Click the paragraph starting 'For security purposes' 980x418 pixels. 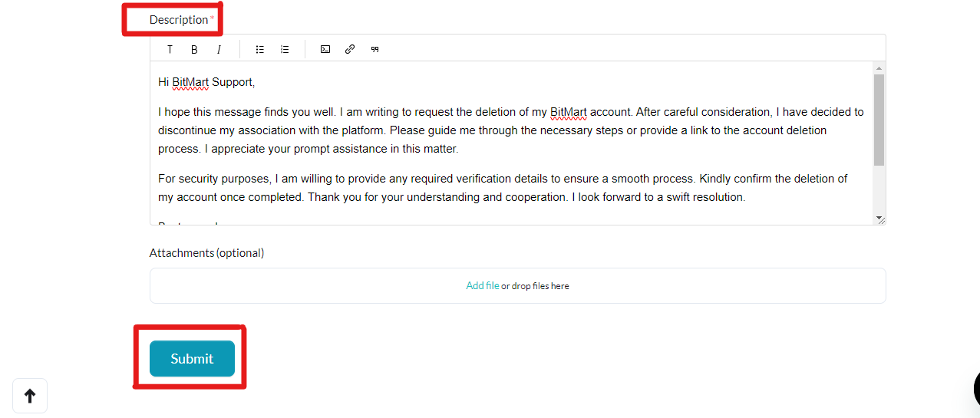(x=503, y=188)
